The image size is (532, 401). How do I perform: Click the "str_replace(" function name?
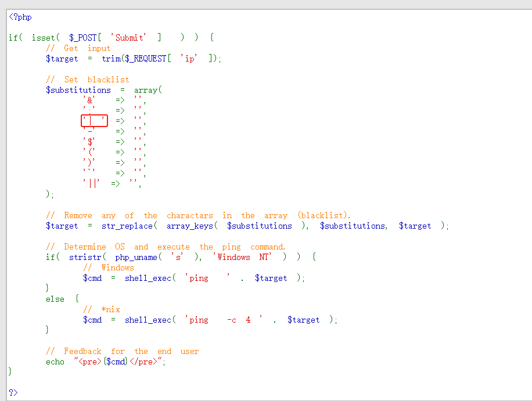pos(130,226)
